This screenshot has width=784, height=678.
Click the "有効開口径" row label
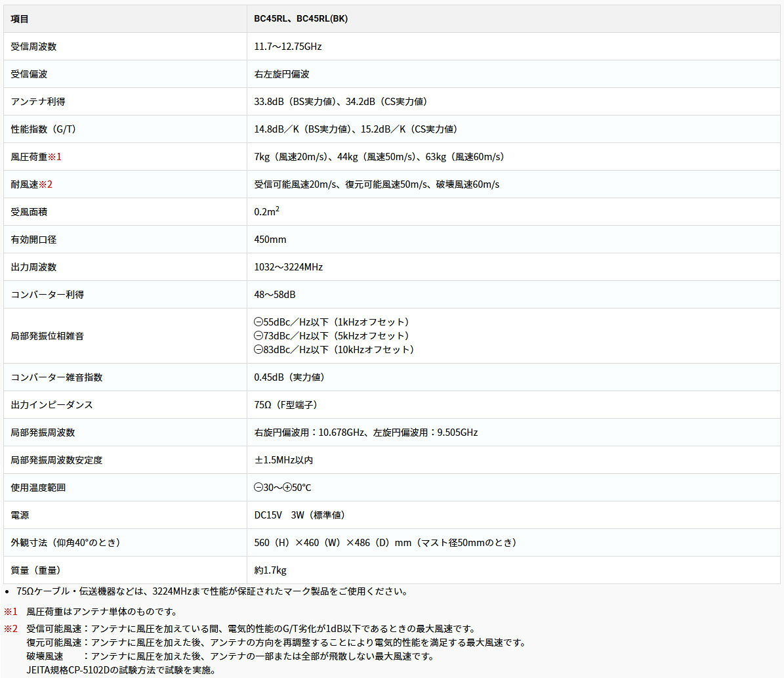pos(33,239)
